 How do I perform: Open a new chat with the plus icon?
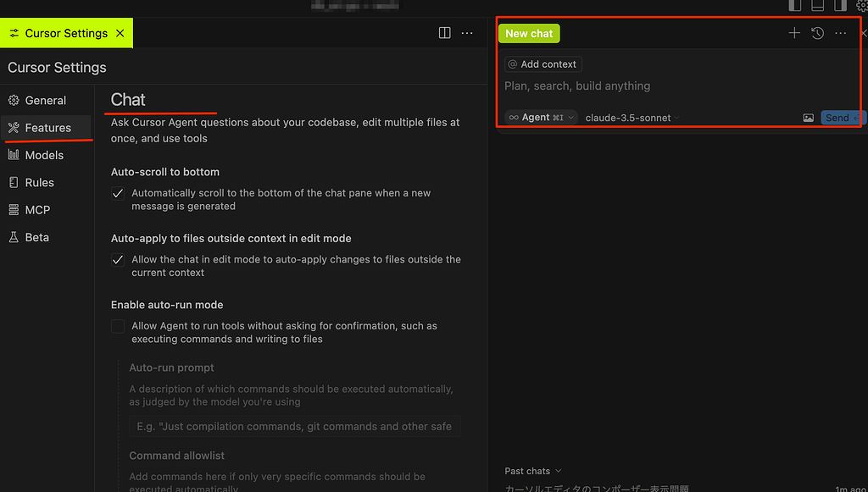coord(794,32)
